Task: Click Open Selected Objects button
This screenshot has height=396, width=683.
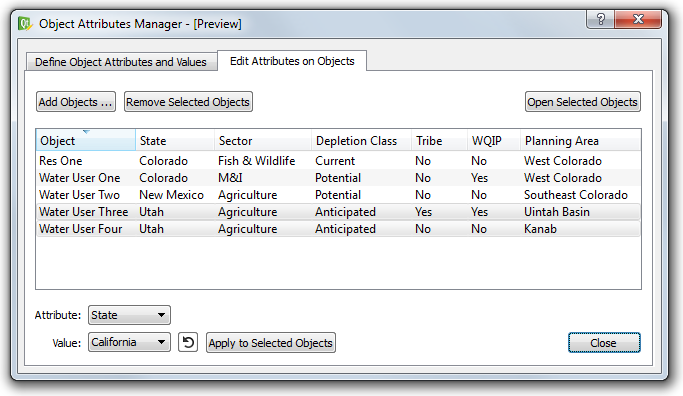Action: tap(582, 102)
